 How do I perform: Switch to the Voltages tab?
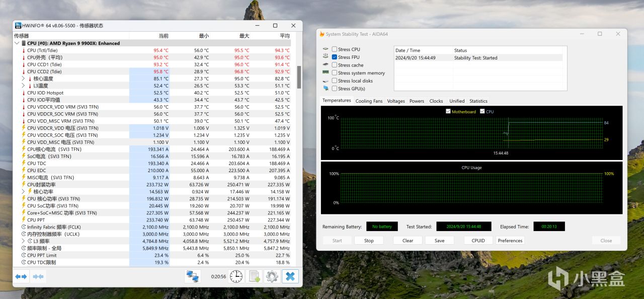tap(396, 101)
